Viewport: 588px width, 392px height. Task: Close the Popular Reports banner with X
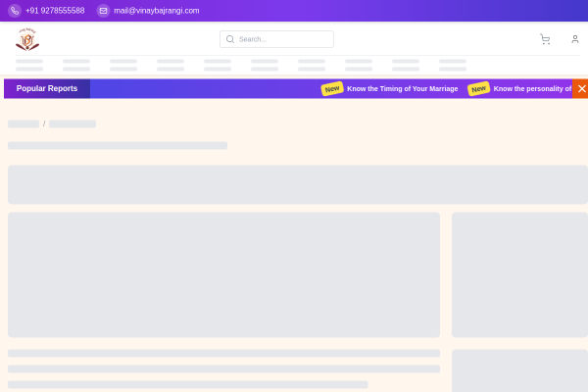coord(581,88)
